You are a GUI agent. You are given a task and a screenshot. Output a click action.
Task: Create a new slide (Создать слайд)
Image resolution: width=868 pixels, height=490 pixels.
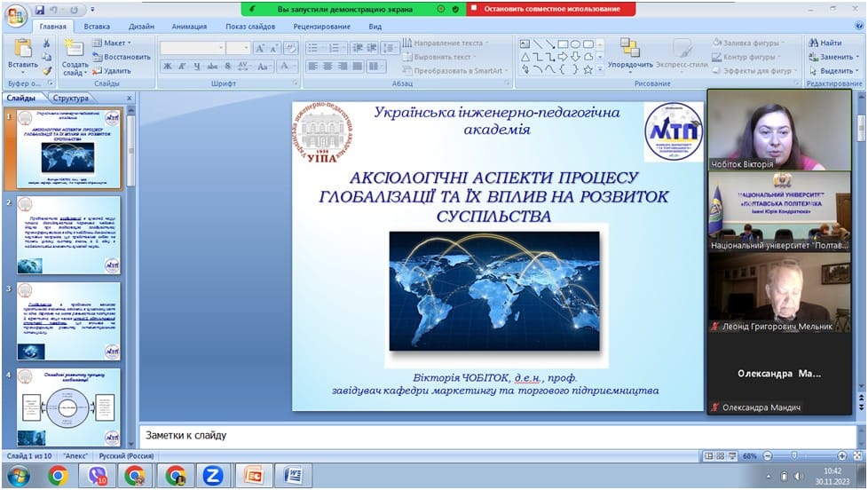pyautogui.click(x=75, y=50)
